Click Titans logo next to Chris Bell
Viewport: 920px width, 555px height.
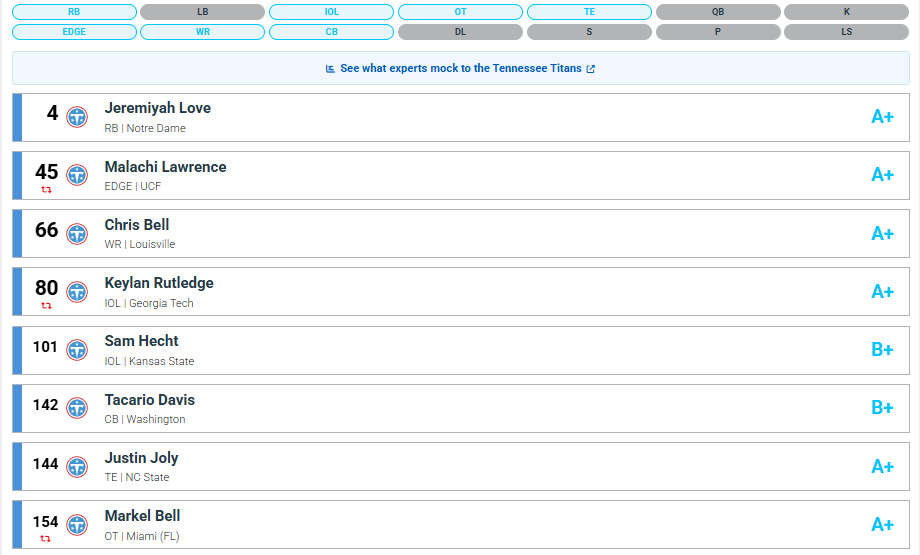click(x=77, y=233)
